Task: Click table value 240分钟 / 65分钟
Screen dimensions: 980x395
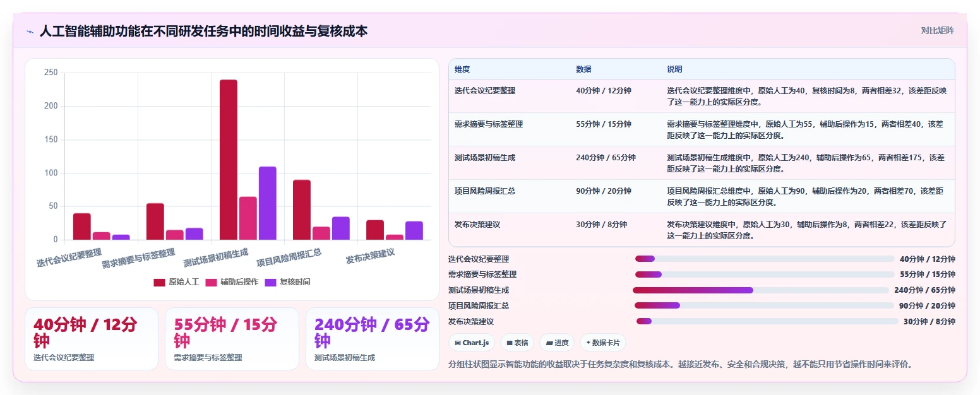Action: [x=606, y=158]
